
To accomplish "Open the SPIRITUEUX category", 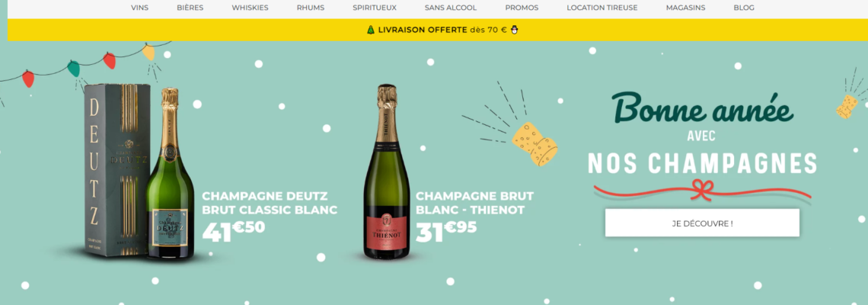I will (374, 8).
